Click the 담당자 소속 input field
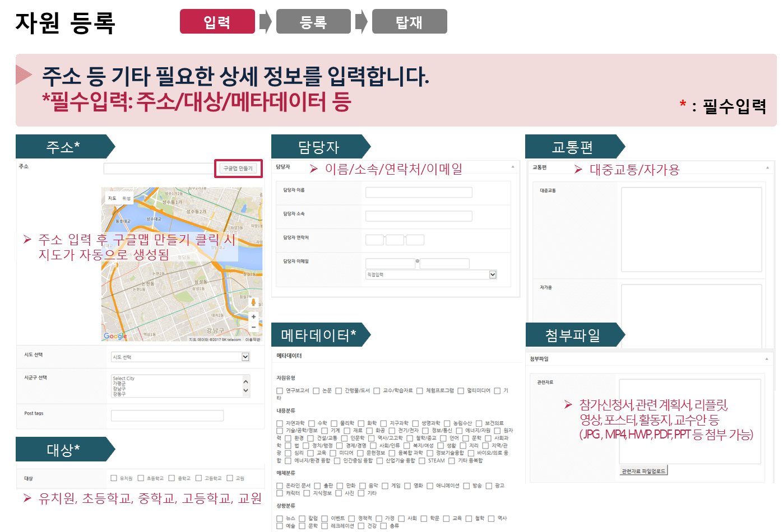 point(419,216)
